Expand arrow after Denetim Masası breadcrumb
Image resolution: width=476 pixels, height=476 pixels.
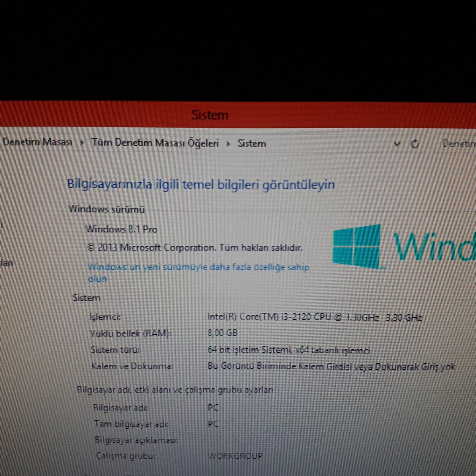pyautogui.click(x=82, y=143)
